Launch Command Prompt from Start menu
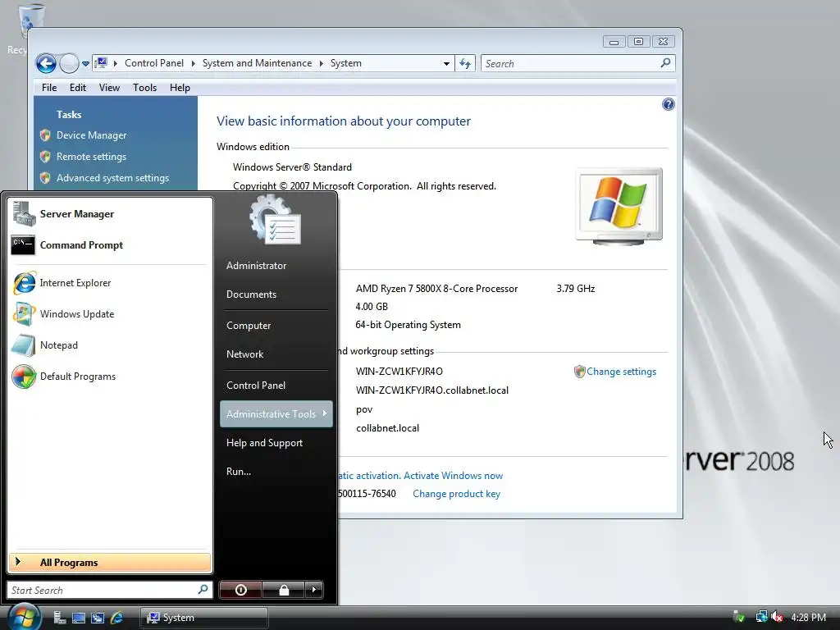Screen dimensions: 840x630 [x=110, y=244]
